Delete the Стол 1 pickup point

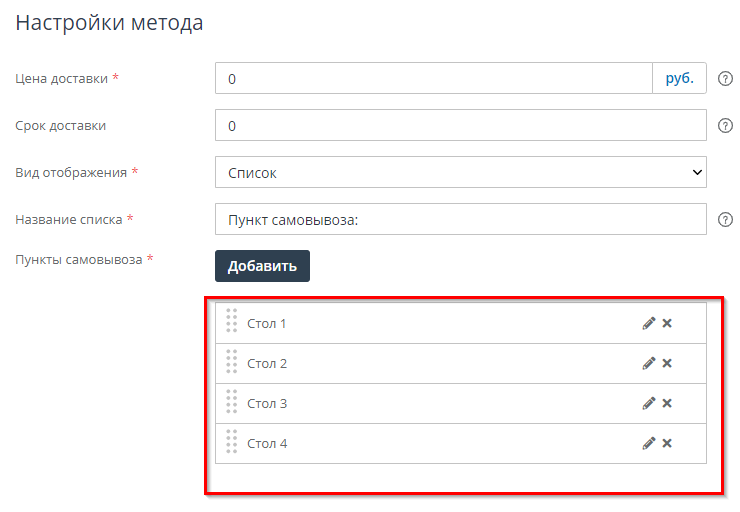pos(667,323)
